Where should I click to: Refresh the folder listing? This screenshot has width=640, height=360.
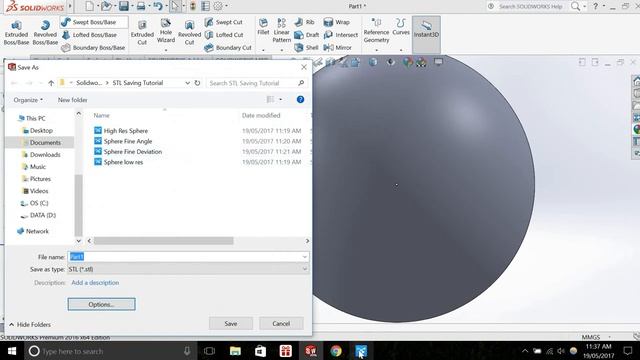(x=197, y=83)
